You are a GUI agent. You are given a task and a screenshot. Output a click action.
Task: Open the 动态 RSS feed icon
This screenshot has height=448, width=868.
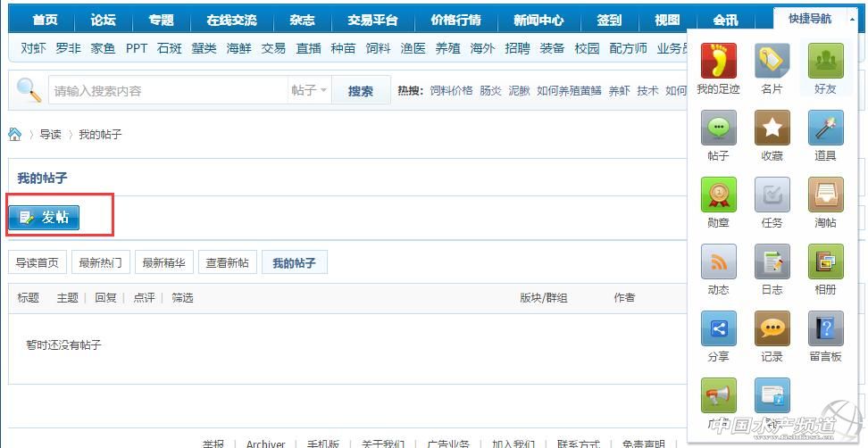[718, 261]
